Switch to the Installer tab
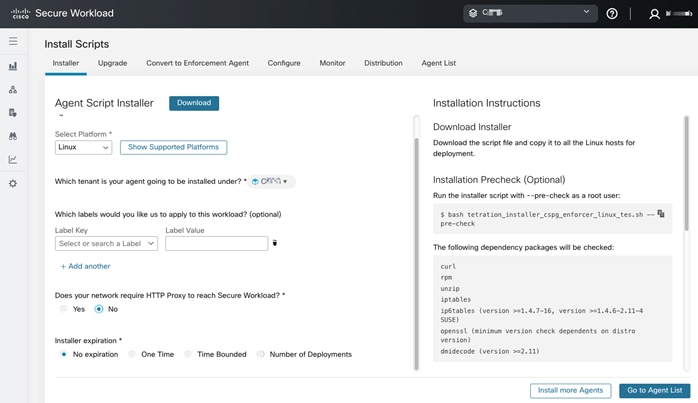This screenshot has width=698, height=403. pyautogui.click(x=65, y=63)
